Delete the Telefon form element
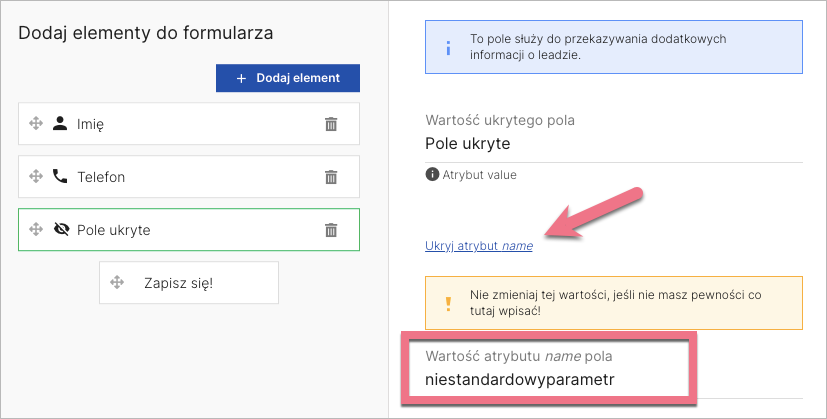The width and height of the screenshot is (827, 419). 331,177
